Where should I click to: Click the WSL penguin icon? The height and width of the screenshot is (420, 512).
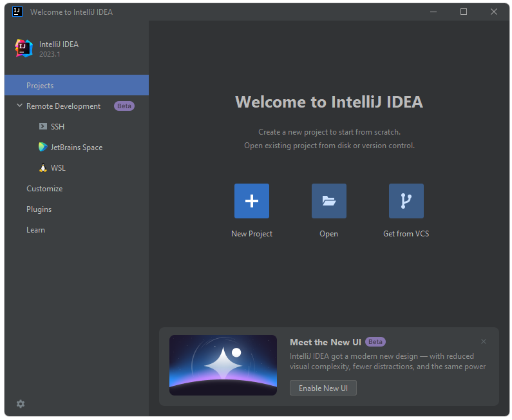point(43,168)
